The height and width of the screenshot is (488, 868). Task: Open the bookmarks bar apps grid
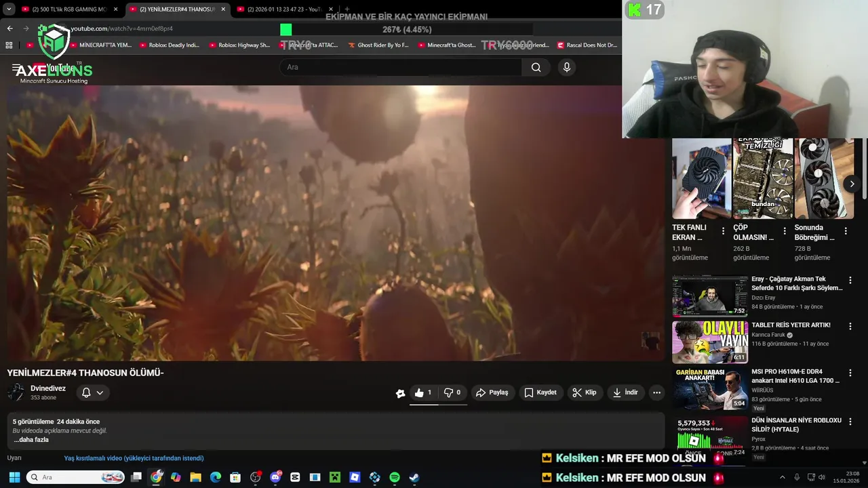click(x=9, y=45)
